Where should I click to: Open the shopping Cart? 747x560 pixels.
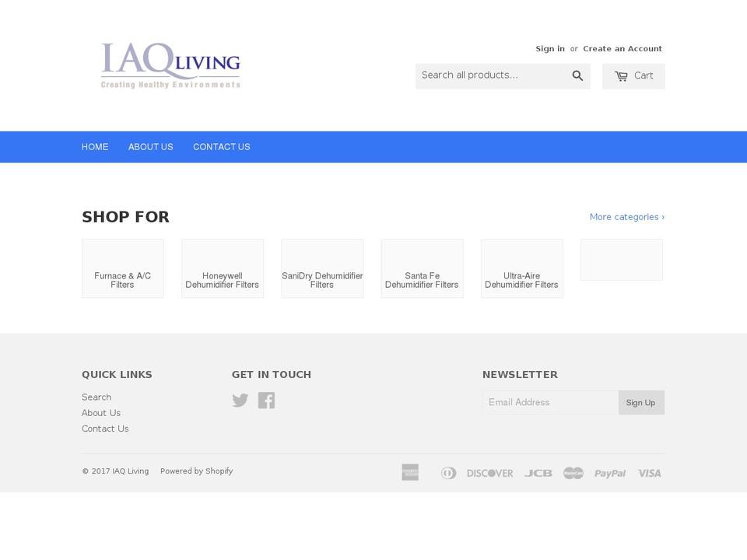pyautogui.click(x=633, y=75)
